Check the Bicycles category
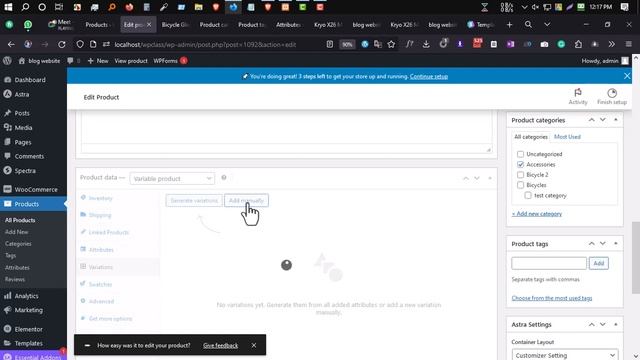This screenshot has width=640, height=360. 520,185
